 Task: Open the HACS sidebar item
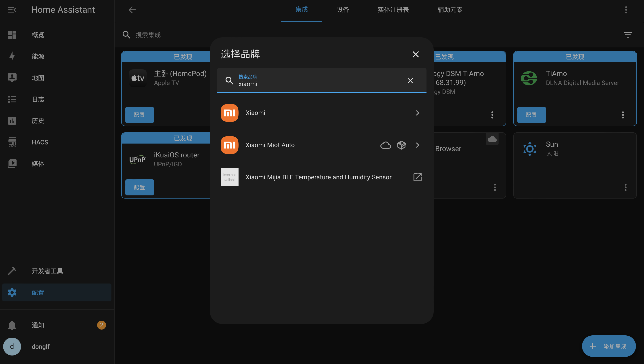click(40, 142)
